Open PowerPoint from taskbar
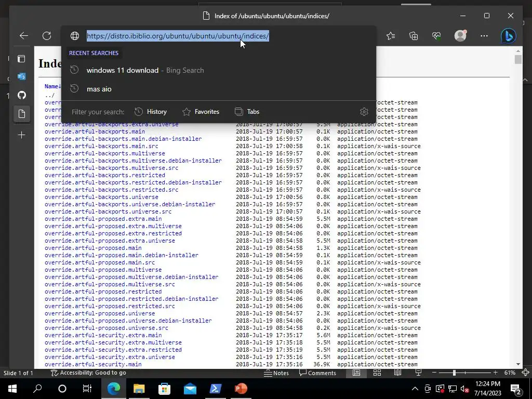Image resolution: width=532 pixels, height=399 pixels. click(x=241, y=389)
